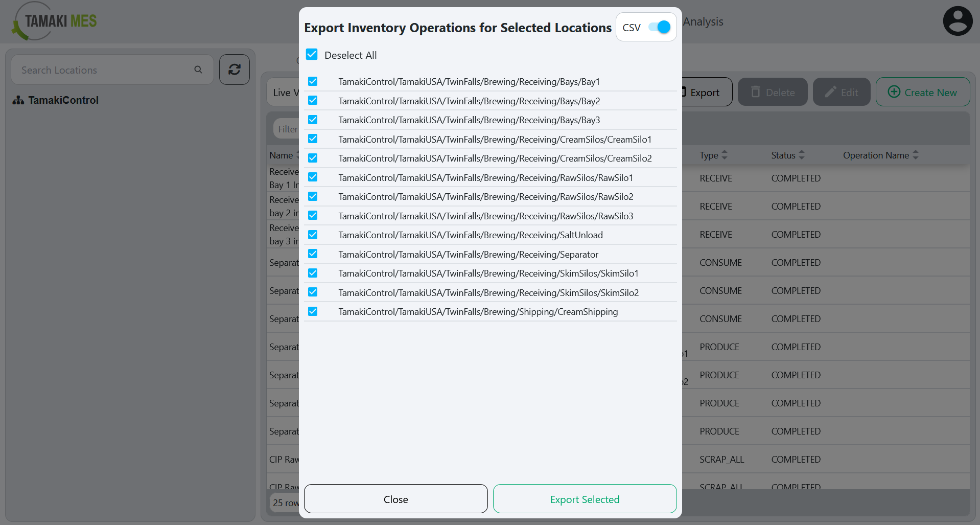The height and width of the screenshot is (525, 980).
Task: Click the Export Selected button
Action: coord(584,499)
